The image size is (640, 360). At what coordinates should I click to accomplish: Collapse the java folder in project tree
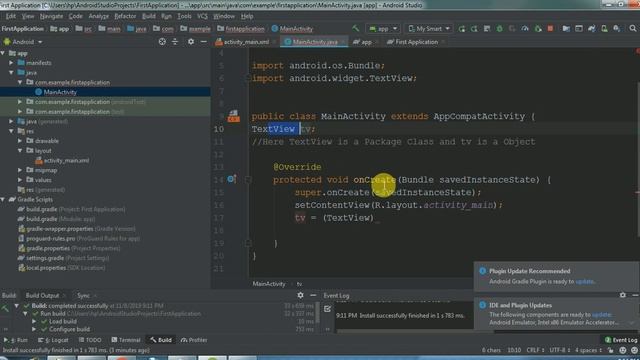[x=11, y=73]
